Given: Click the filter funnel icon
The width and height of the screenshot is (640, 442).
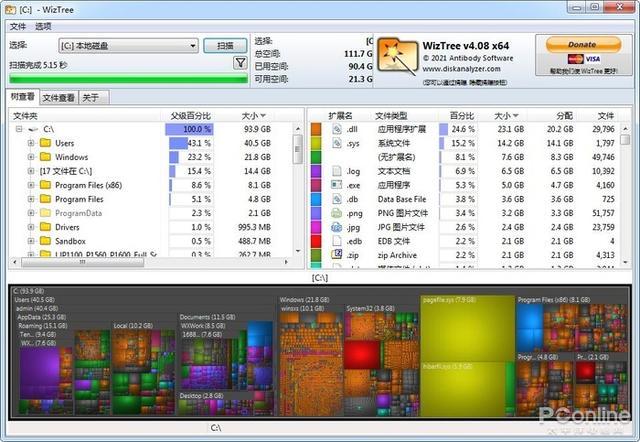Looking at the screenshot, I should point(240,63).
